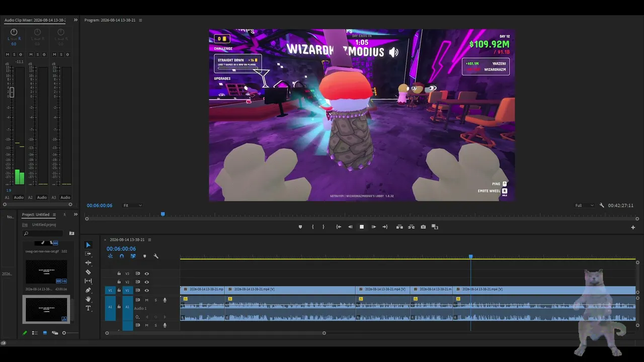Screen dimensions: 644x362
Task: Add a marker in the timeline header
Action: 144,256
